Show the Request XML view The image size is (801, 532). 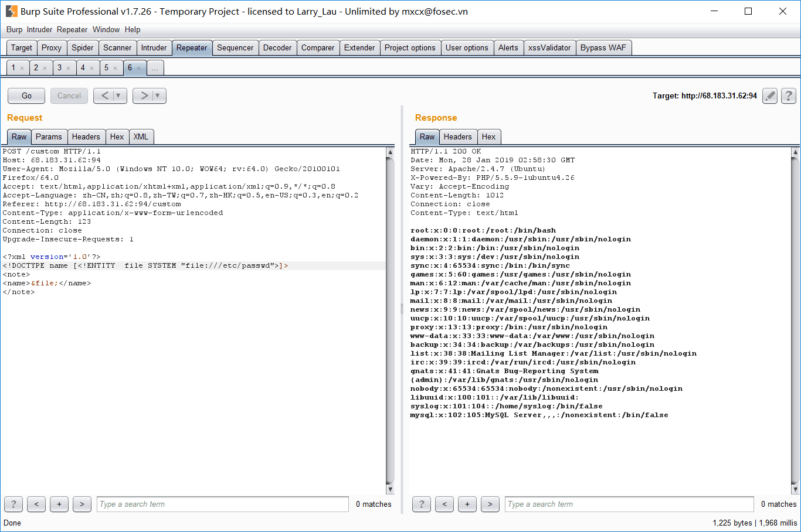(x=141, y=137)
